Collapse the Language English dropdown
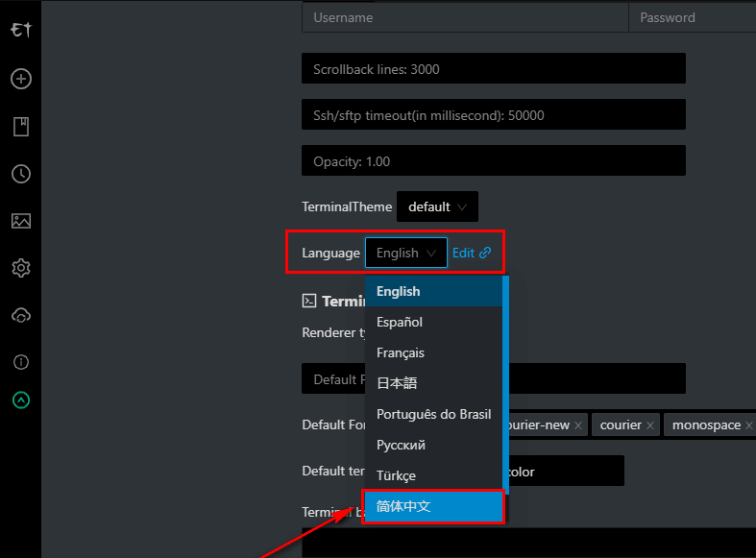 [405, 253]
